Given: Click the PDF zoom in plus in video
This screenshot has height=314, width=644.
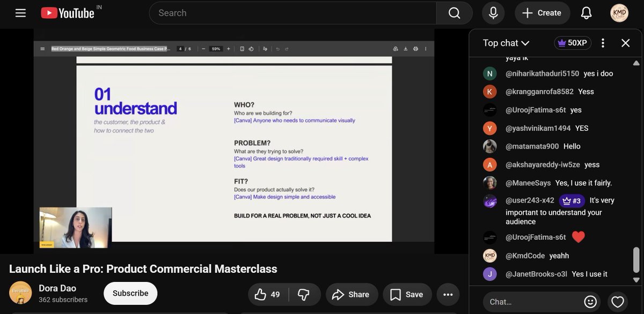Looking at the screenshot, I should [229, 49].
